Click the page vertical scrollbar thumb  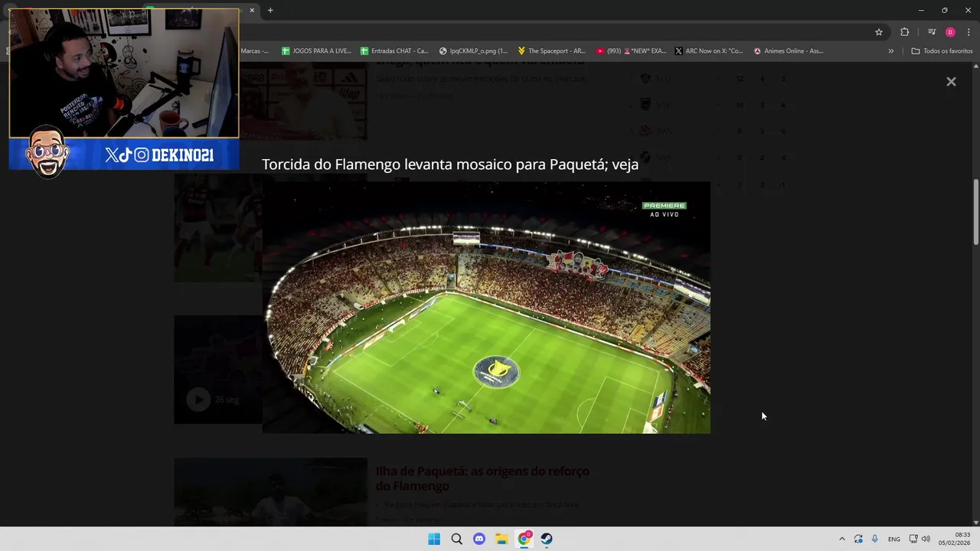coord(975,212)
